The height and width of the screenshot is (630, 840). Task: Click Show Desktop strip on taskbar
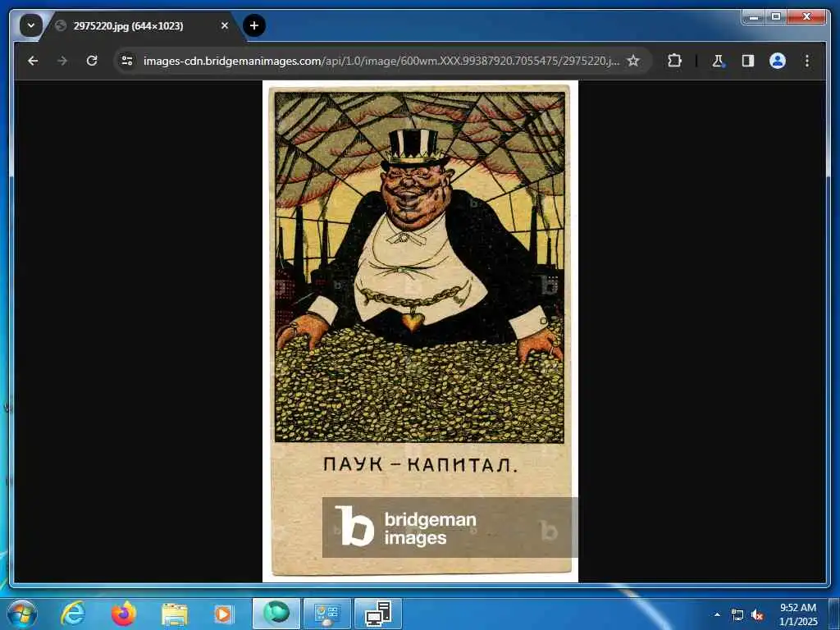pos(833,614)
